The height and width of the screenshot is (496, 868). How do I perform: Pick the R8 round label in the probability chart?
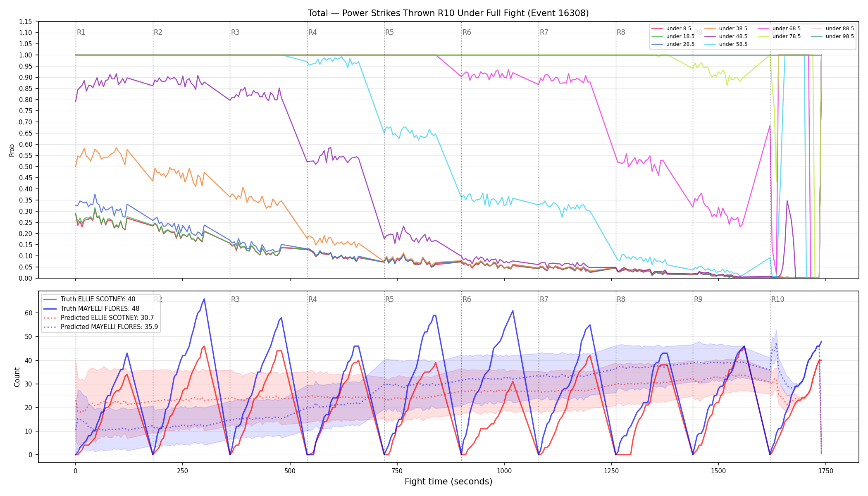tap(621, 32)
